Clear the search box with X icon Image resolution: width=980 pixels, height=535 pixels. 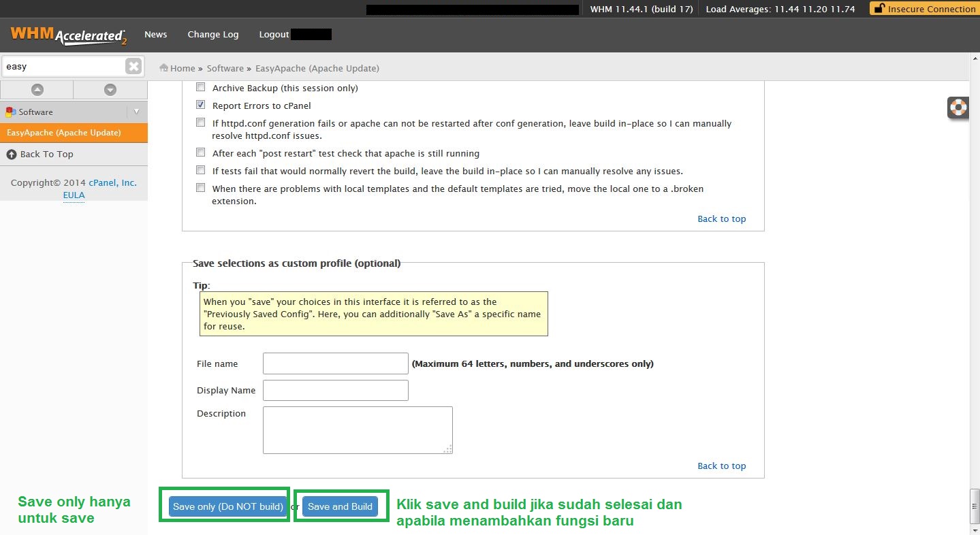point(133,66)
